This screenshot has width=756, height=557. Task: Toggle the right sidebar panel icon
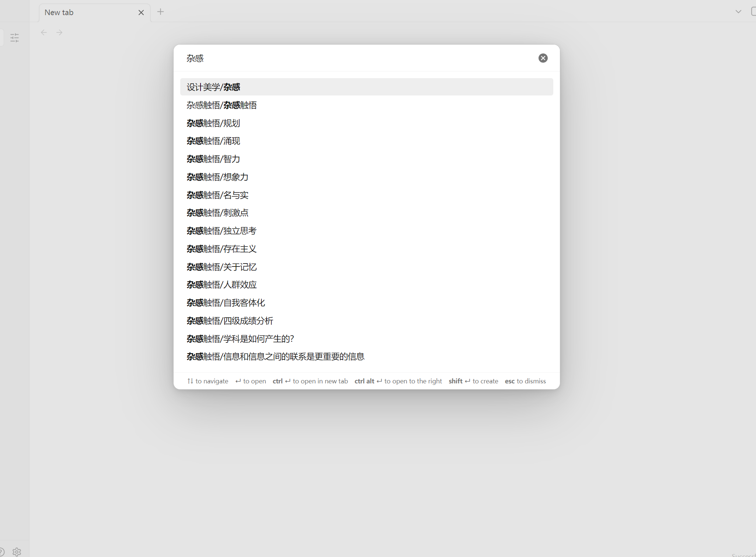click(x=753, y=12)
